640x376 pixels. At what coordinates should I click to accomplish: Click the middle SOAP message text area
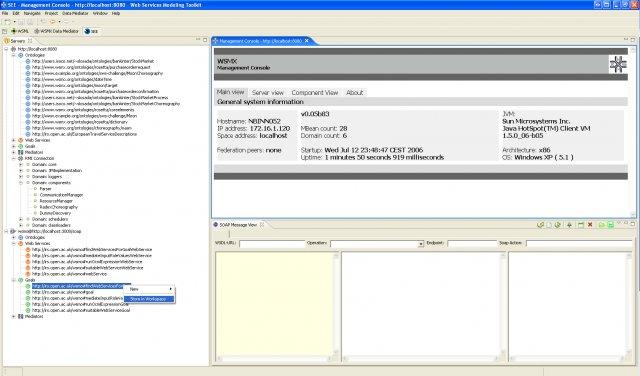[421, 304]
